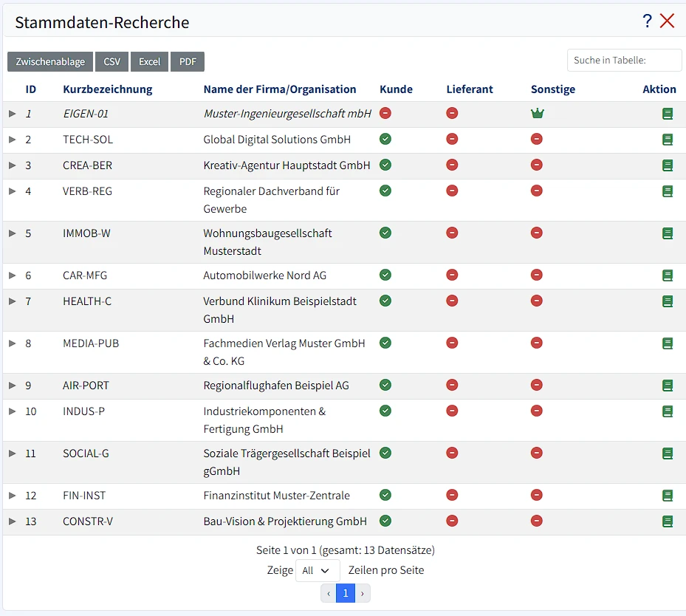The width and height of the screenshot is (686, 616).
Task: Export the table as PDF
Action: (187, 61)
